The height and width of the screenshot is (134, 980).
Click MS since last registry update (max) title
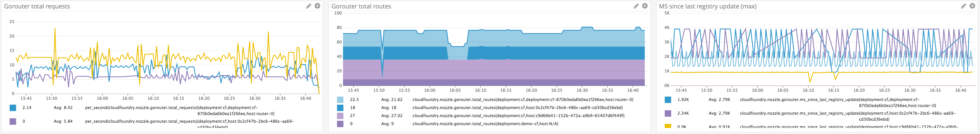click(708, 6)
